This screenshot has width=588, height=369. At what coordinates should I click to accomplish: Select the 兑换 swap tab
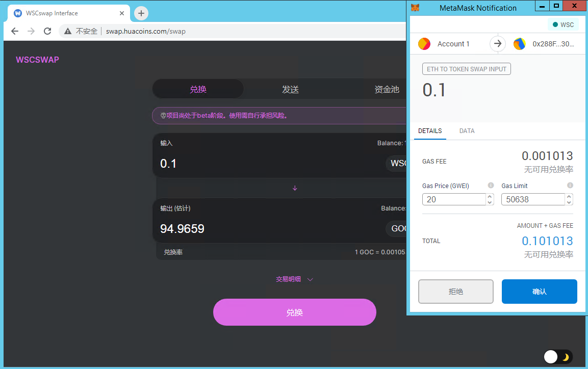click(198, 89)
